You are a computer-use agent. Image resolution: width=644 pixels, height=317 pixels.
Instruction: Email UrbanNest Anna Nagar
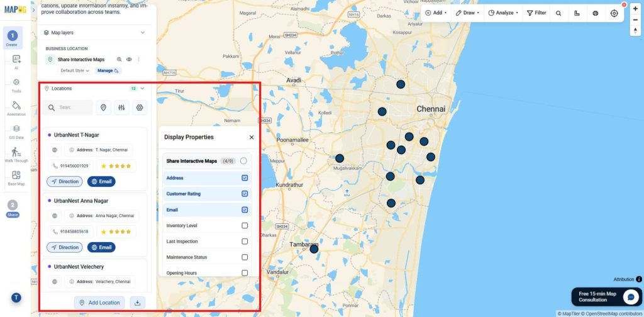pyautogui.click(x=101, y=247)
